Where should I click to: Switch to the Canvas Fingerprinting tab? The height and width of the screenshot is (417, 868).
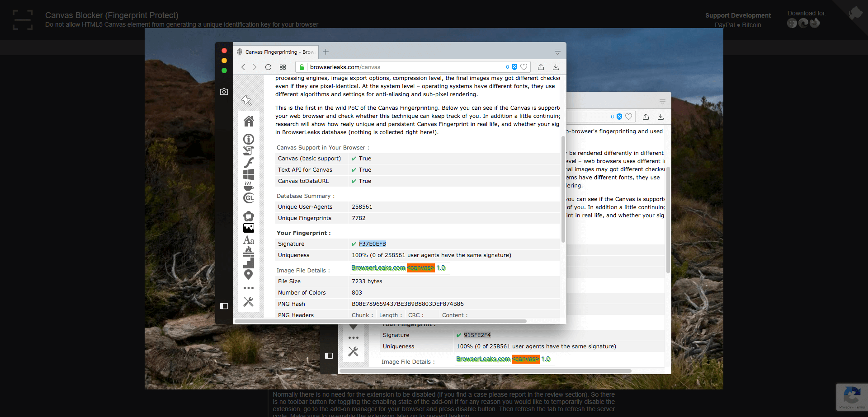[x=276, y=52]
